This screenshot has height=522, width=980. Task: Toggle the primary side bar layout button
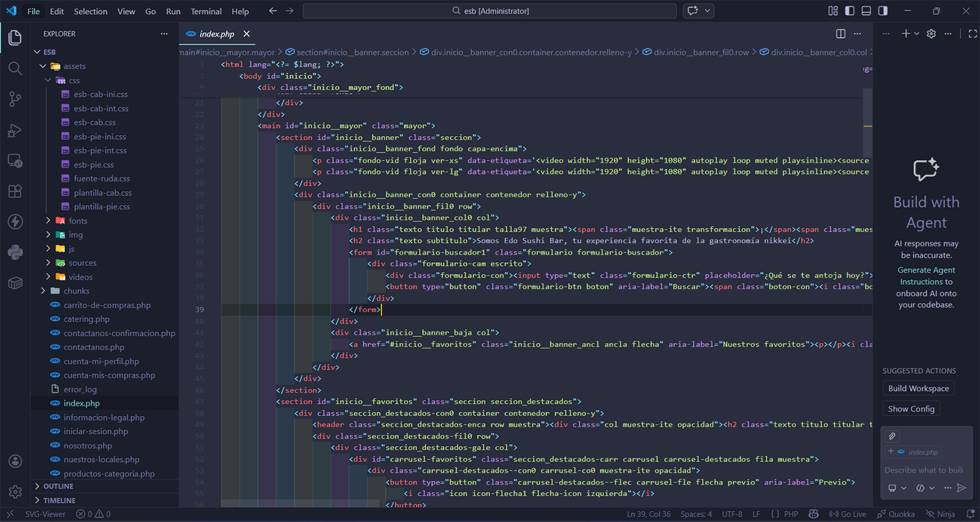click(850, 11)
